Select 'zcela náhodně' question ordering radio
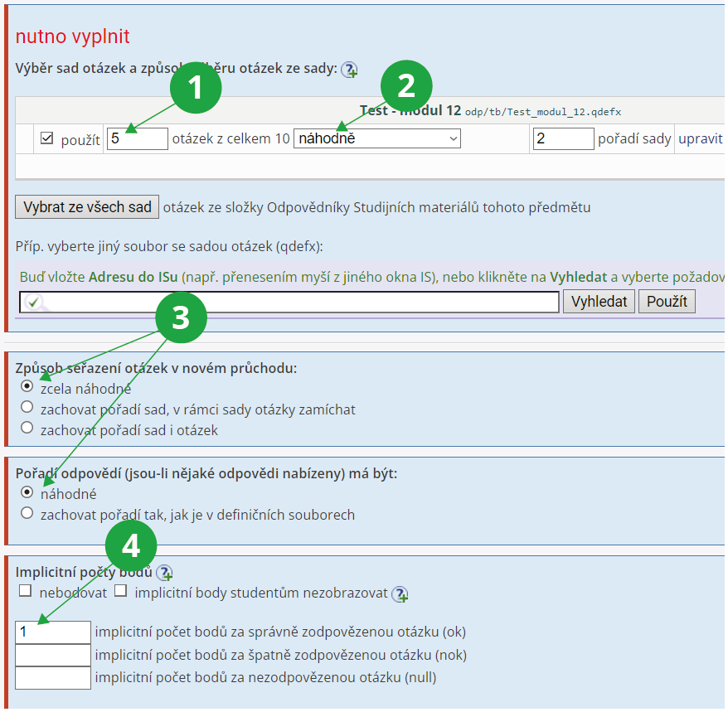The width and height of the screenshot is (728, 712). (x=27, y=387)
